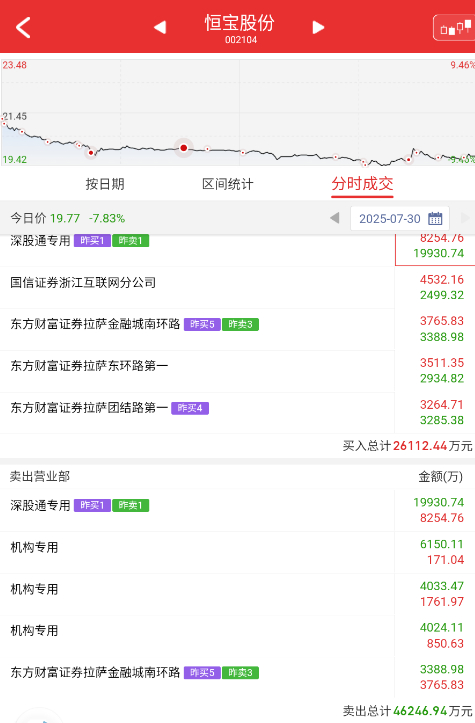Tap 昨买1 tag in sell-side 深股通专用 row

(92, 505)
